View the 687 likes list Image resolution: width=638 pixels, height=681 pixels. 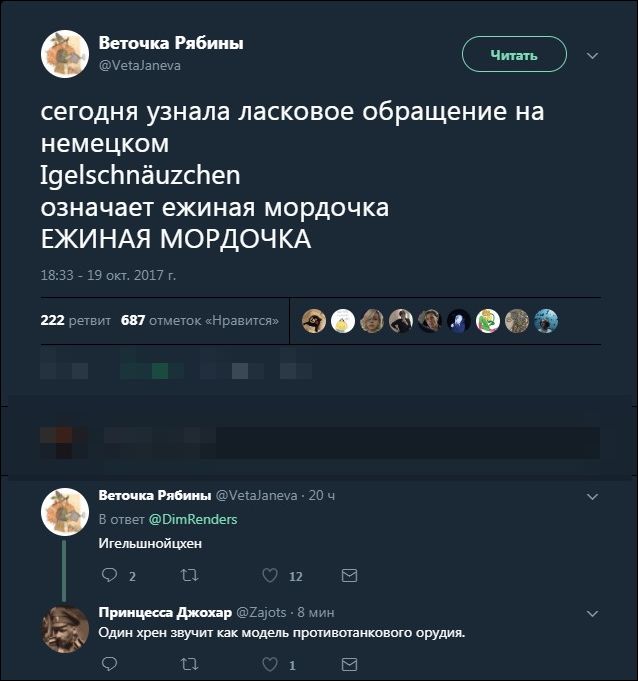point(199,321)
